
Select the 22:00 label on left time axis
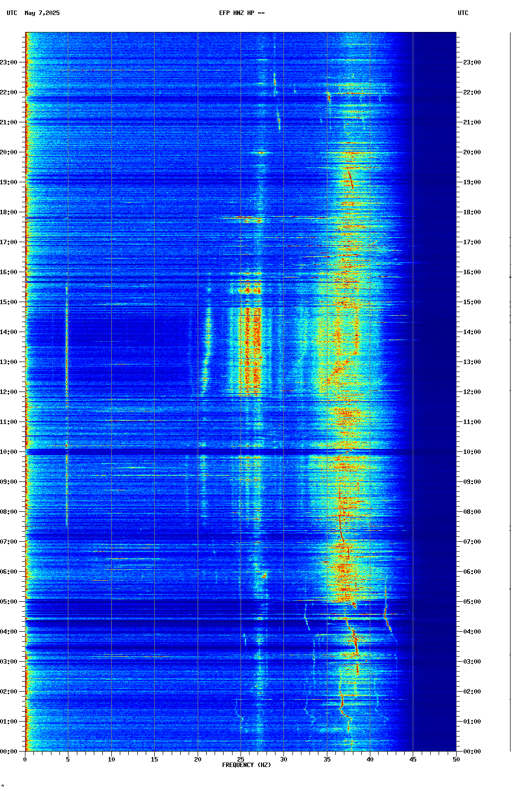8,92
